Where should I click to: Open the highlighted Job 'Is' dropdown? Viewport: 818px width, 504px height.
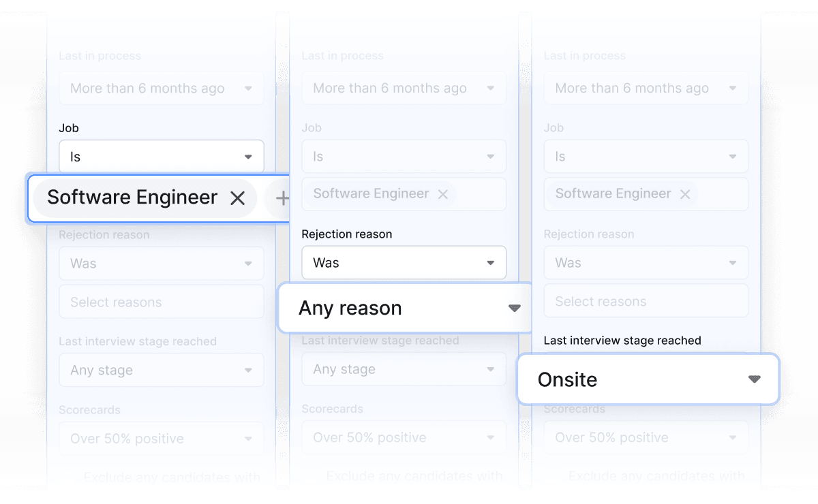(x=162, y=157)
